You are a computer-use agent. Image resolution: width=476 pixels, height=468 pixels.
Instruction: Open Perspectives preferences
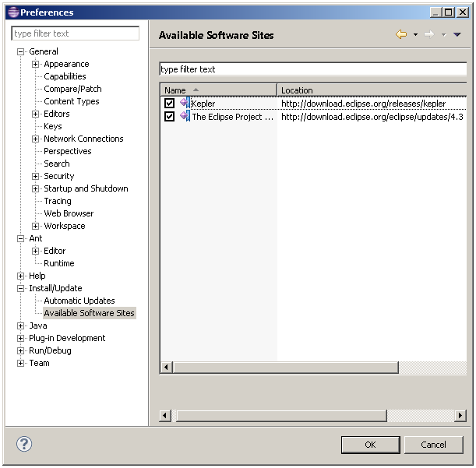68,151
